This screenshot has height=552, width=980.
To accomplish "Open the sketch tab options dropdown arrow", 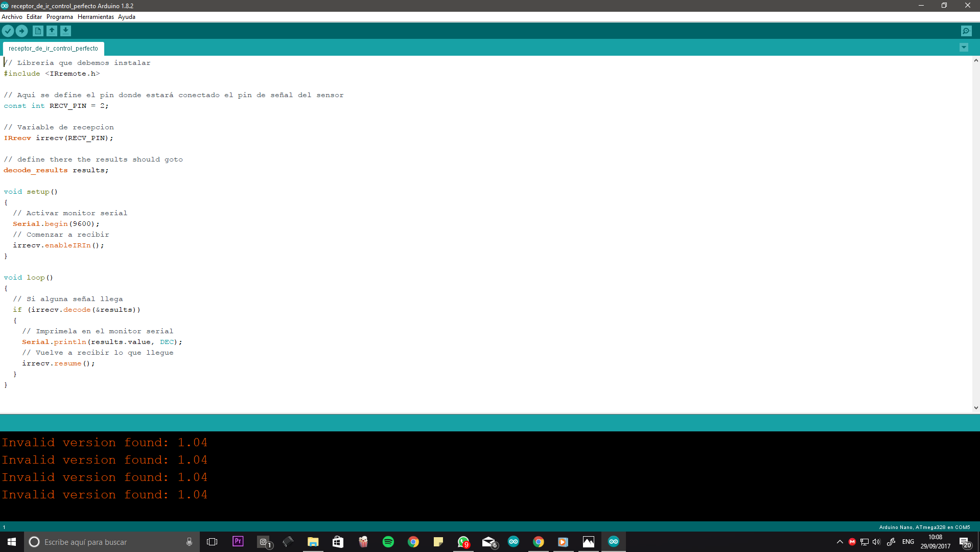I will 964,47.
